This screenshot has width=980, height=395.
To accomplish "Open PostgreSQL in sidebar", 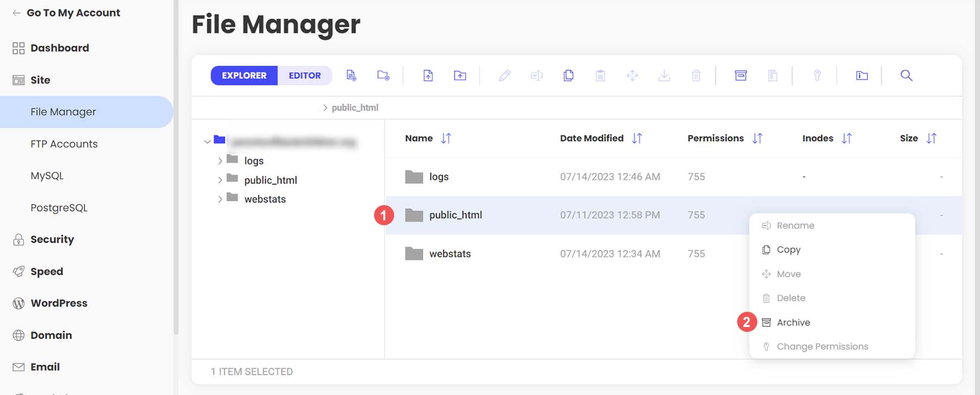I will point(59,208).
